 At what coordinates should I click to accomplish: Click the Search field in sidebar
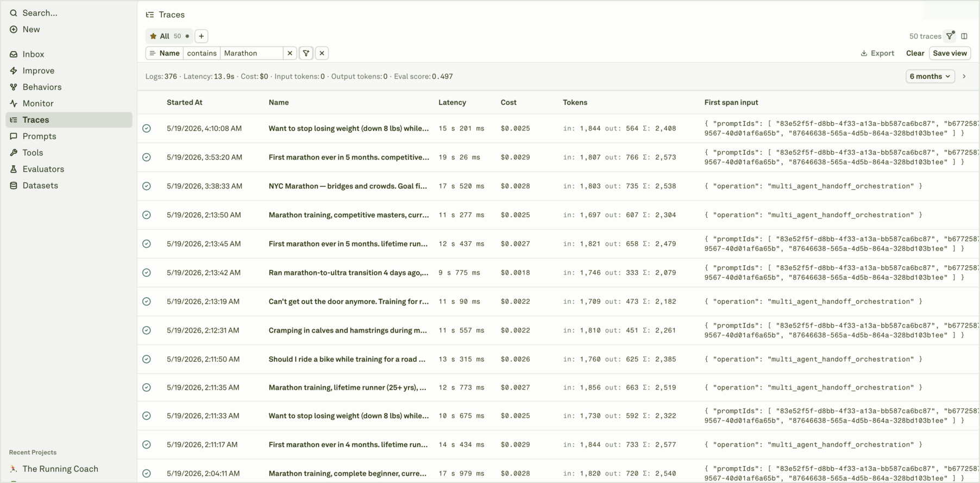(69, 12)
